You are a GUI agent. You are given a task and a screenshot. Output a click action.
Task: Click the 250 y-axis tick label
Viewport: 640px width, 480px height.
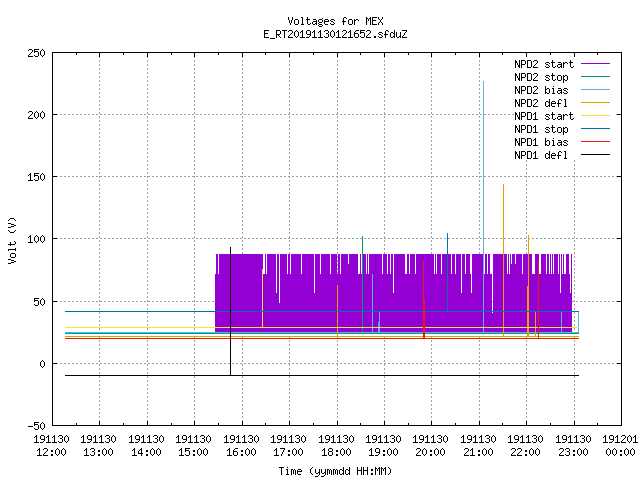(36, 53)
